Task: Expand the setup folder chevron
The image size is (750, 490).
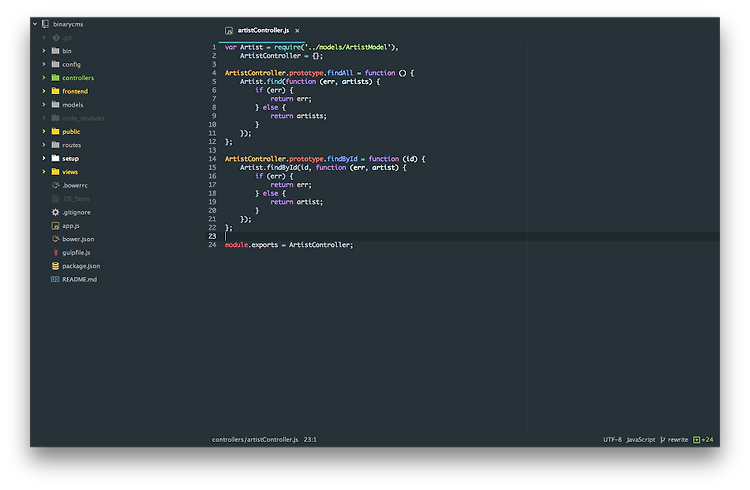Action: (44, 158)
